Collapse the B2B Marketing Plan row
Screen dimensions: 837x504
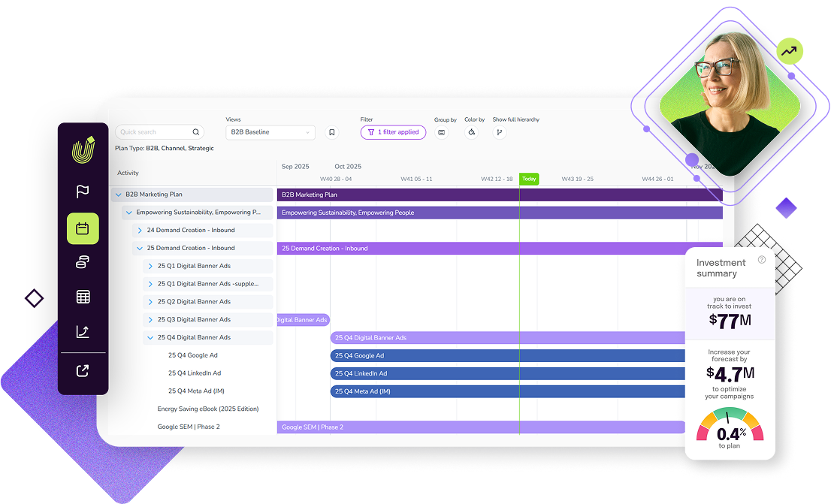(x=118, y=195)
